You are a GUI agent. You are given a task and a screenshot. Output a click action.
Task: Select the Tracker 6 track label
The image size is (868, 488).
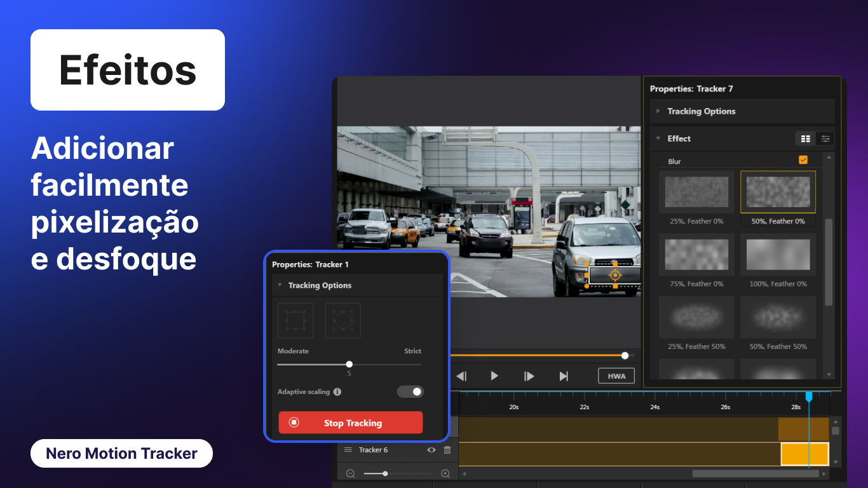373,450
